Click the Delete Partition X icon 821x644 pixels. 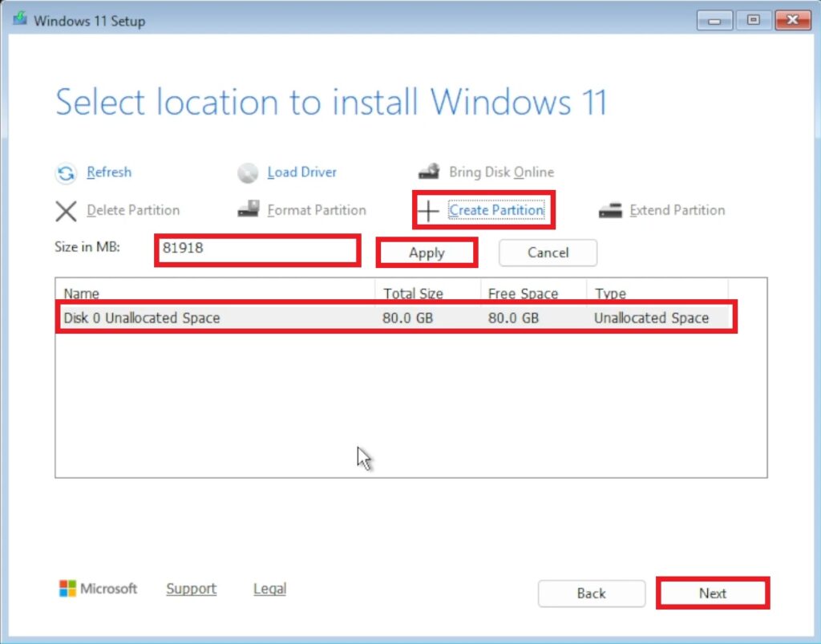coord(66,211)
